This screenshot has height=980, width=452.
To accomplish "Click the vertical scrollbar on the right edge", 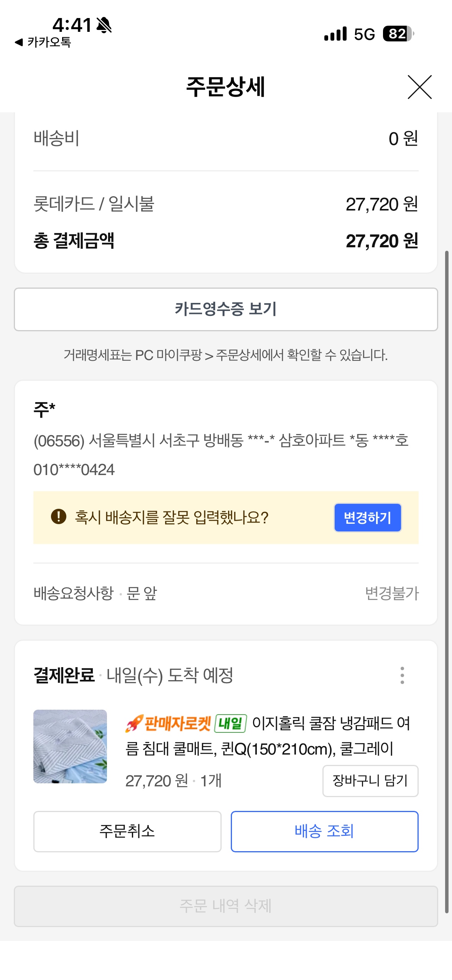I will [x=447, y=582].
